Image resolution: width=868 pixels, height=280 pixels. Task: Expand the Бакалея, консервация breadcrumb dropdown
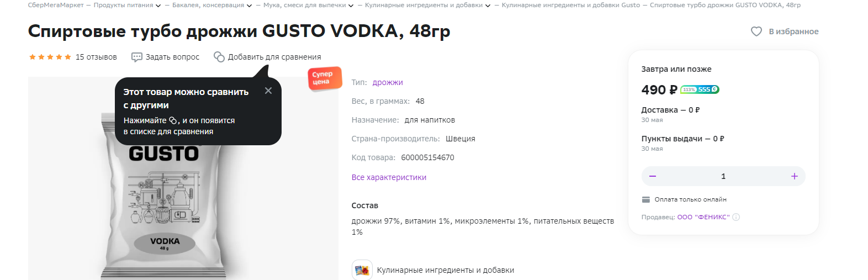[x=249, y=6]
